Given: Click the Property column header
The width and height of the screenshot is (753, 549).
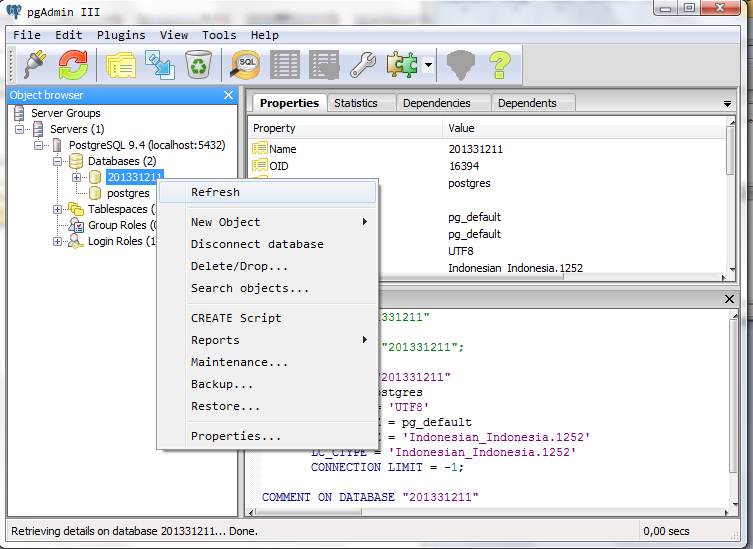Looking at the screenshot, I should pos(345,128).
